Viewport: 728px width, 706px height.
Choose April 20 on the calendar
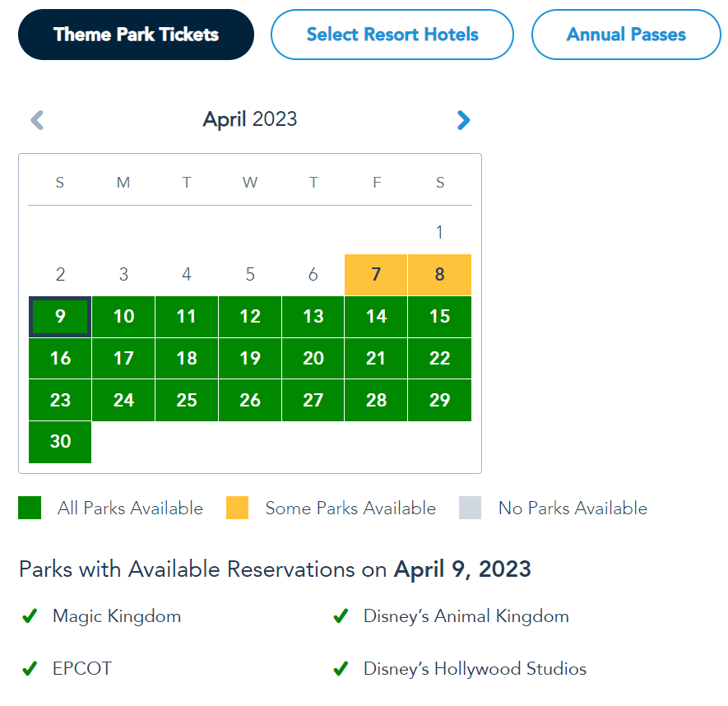313,359
